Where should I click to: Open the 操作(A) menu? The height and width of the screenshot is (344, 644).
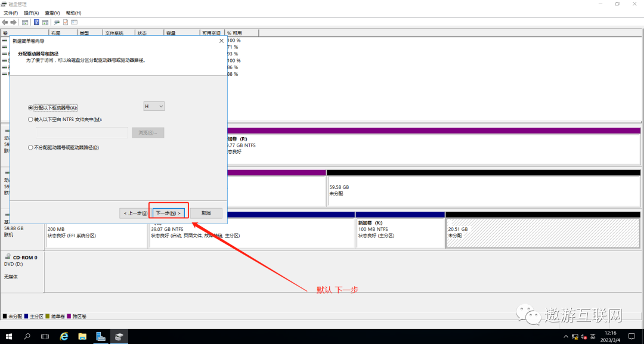click(x=31, y=13)
